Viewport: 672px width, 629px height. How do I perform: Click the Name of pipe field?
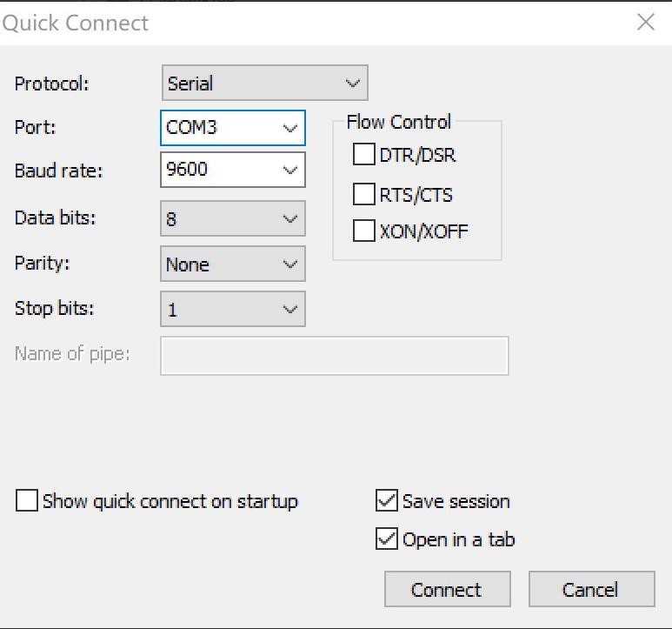(335, 355)
